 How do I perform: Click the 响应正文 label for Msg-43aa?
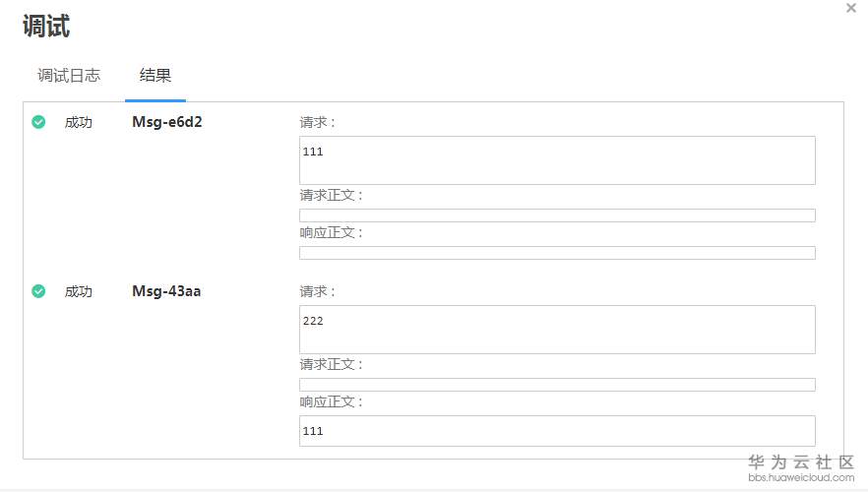[x=332, y=402]
